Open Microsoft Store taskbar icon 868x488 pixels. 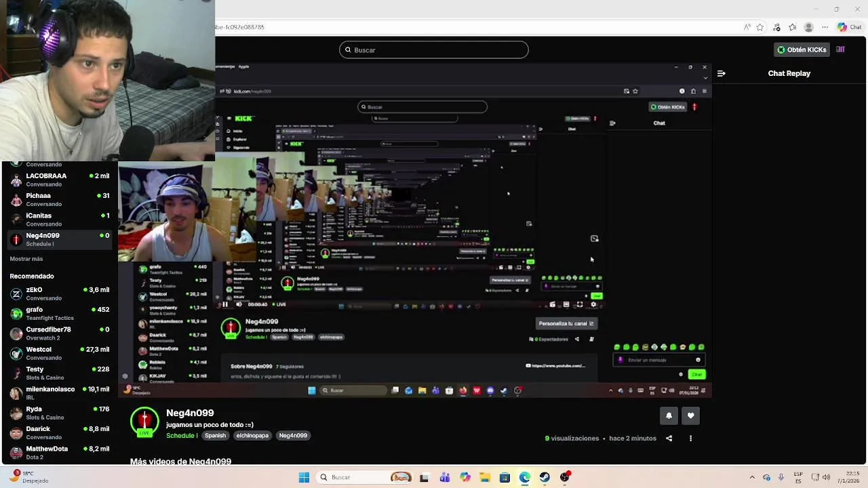(x=505, y=477)
